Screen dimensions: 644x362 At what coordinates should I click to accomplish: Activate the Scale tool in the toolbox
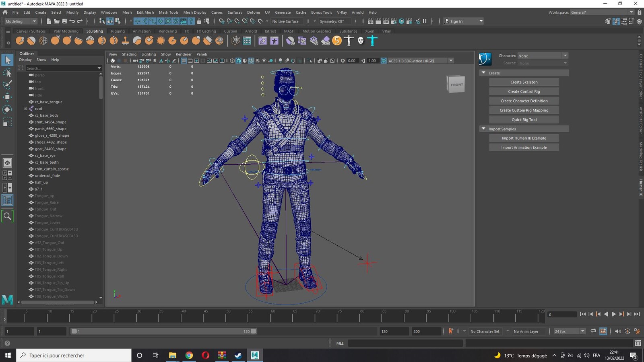click(7, 122)
